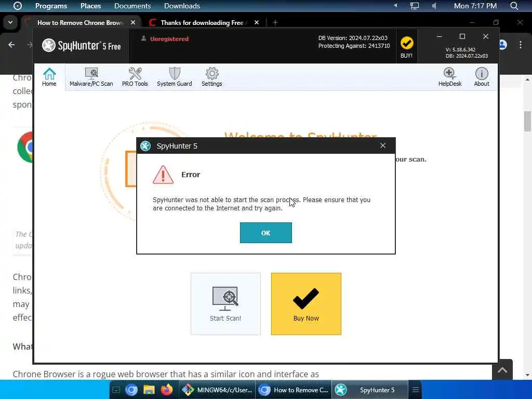Open the HelpDesk section
This screenshot has height=399, width=532.
450,77
